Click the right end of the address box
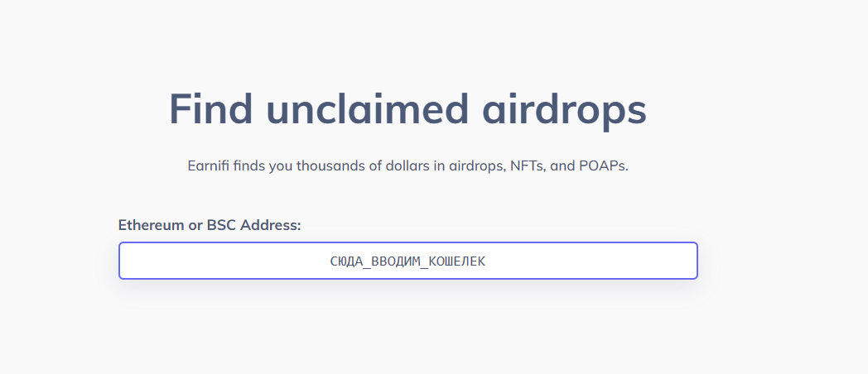This screenshot has width=868, height=374. coord(683,261)
